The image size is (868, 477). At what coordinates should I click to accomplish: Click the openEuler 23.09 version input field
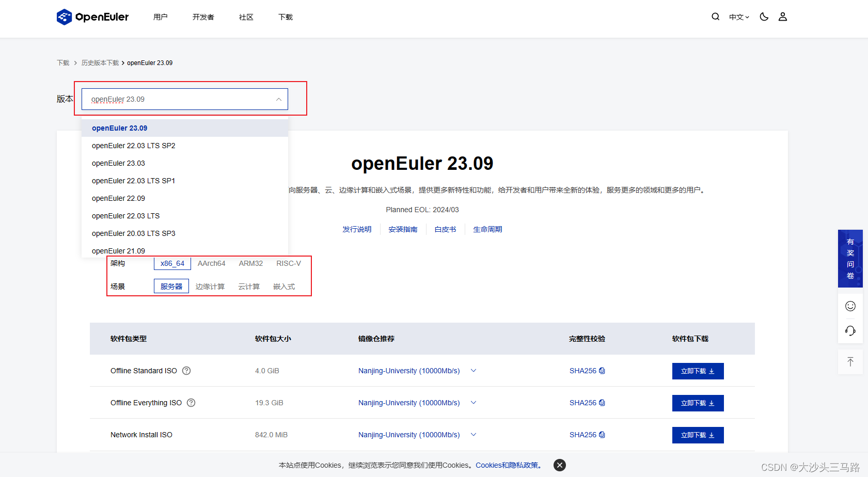tap(185, 99)
